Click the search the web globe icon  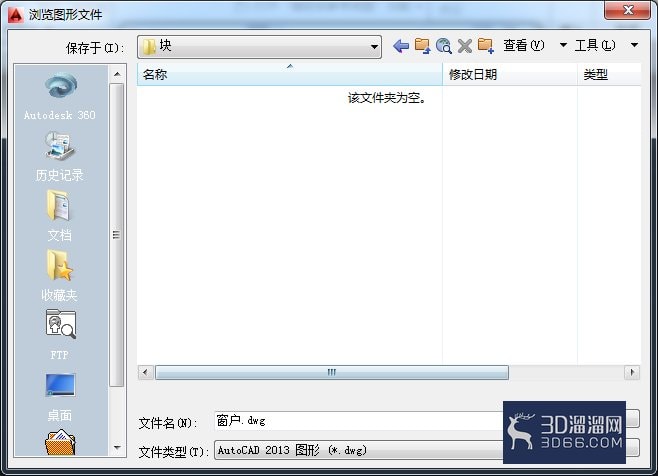click(444, 45)
